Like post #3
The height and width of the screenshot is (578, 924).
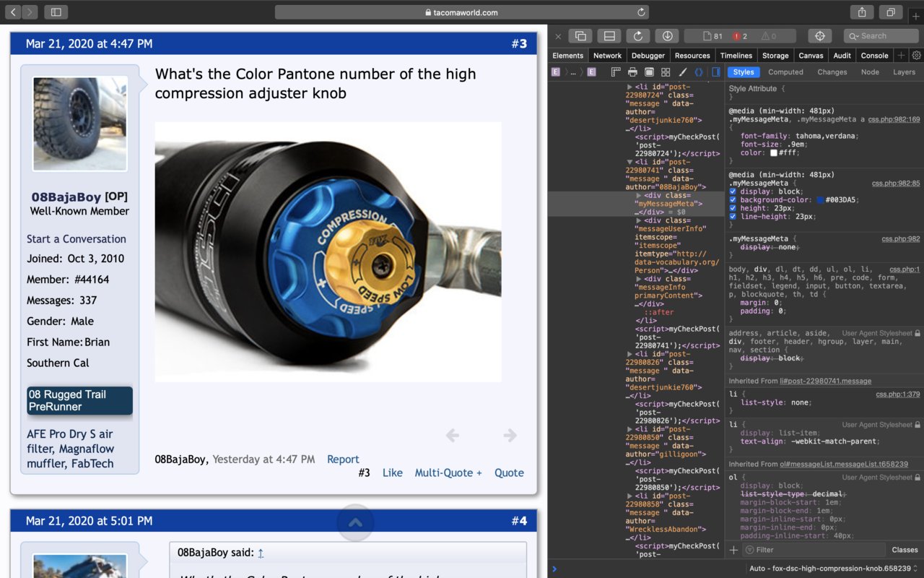click(x=393, y=473)
